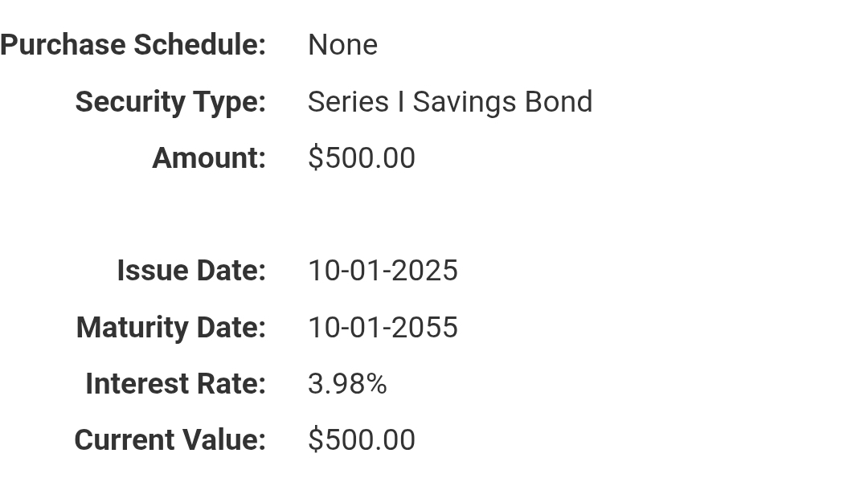Select the None purchase schedule value
The image size is (868, 490).
[x=342, y=45]
